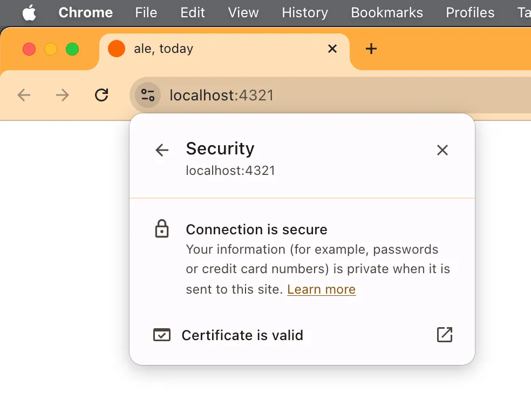Screen dimensions: 531x420
Task: Click the localhost:4321 address field
Action: [x=324, y=96]
